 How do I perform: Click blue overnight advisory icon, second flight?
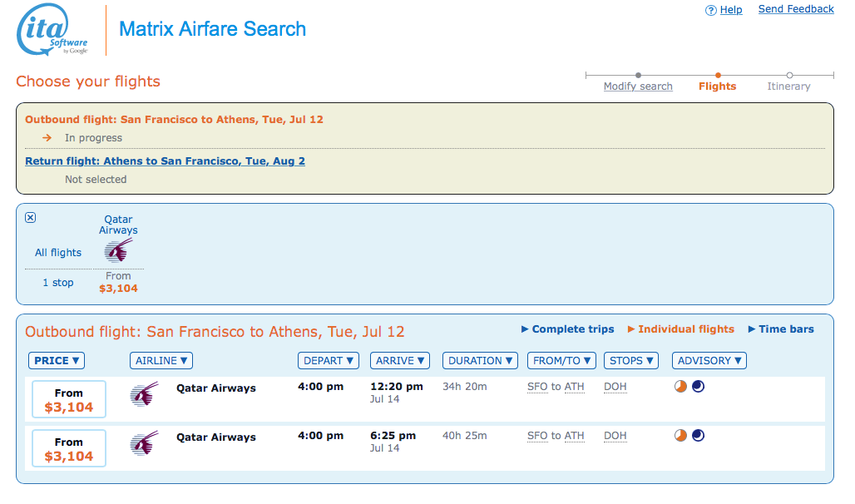[698, 436]
